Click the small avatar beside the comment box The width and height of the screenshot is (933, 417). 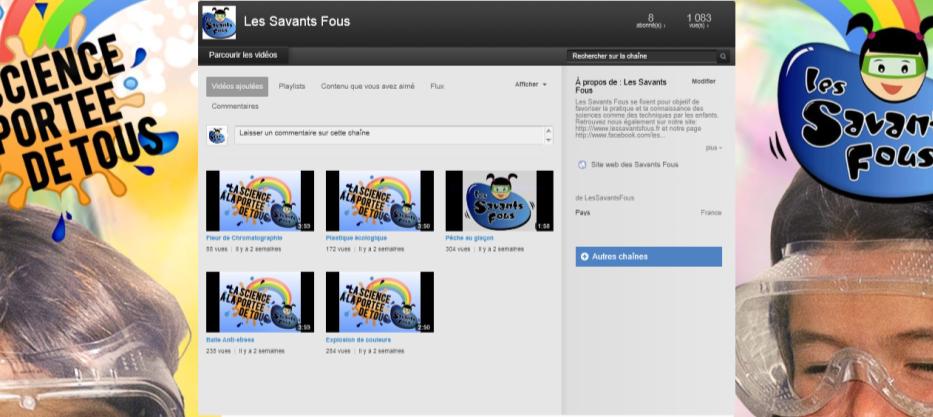pos(217,135)
